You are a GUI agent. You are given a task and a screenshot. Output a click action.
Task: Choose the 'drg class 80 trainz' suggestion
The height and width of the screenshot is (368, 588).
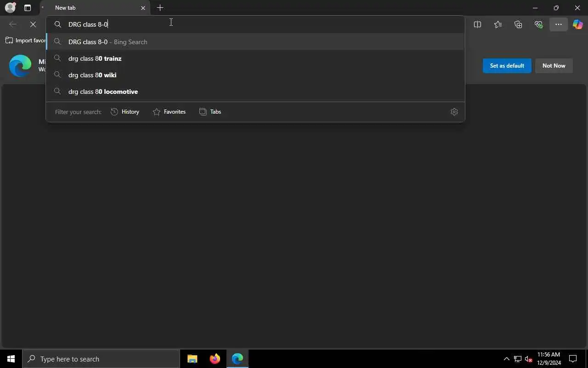point(255,58)
